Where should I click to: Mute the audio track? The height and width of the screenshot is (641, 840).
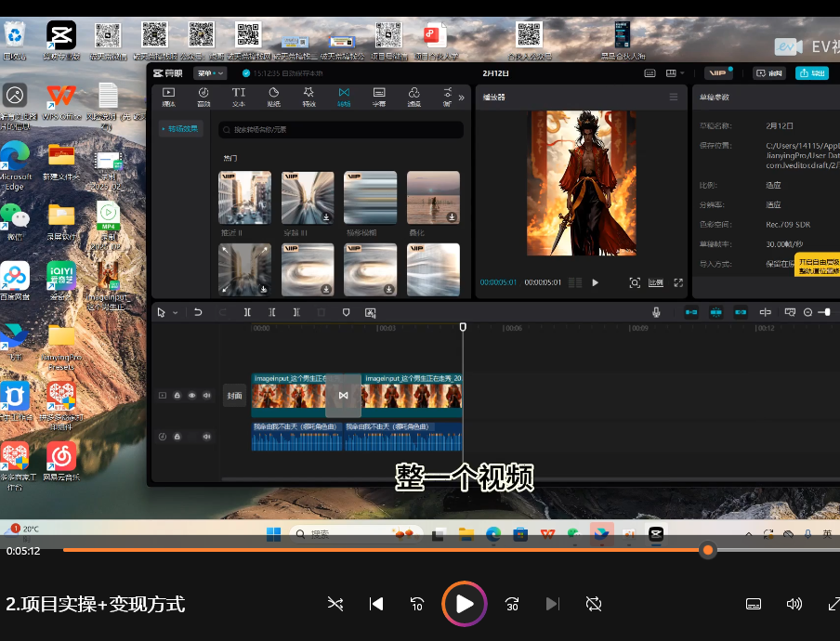point(207,437)
